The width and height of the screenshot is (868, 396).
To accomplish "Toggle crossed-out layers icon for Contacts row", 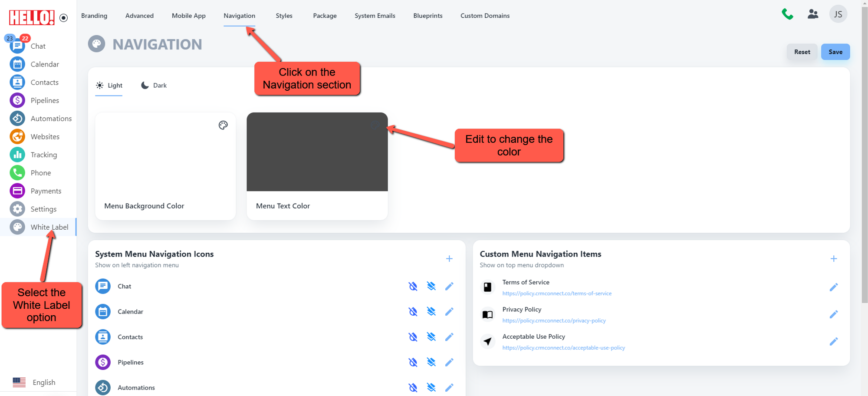I will coord(431,337).
